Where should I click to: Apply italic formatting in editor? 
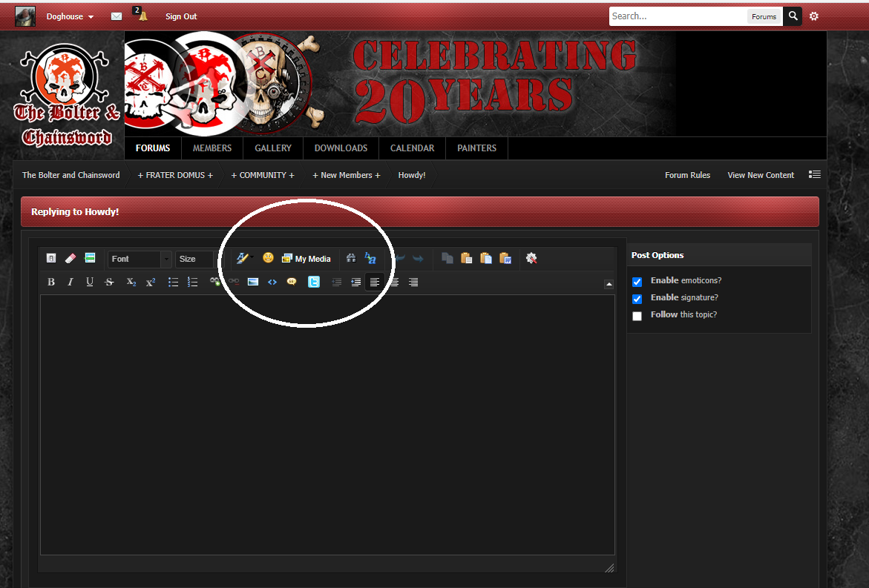click(x=70, y=282)
